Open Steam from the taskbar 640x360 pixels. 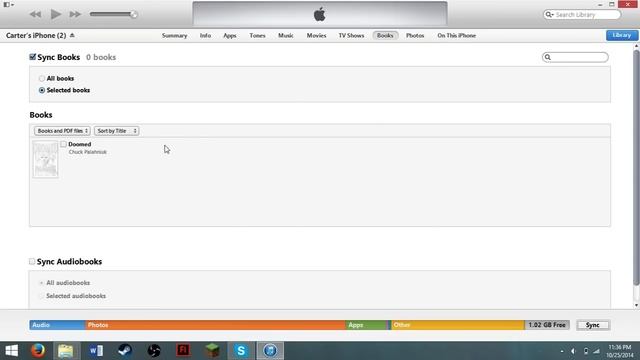(x=124, y=351)
